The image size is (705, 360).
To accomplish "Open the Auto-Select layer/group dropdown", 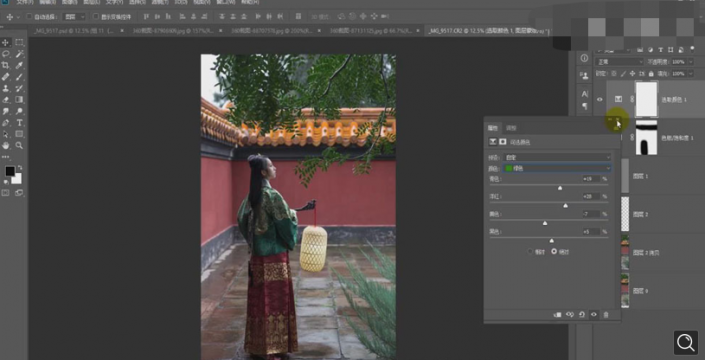I will click(74, 17).
